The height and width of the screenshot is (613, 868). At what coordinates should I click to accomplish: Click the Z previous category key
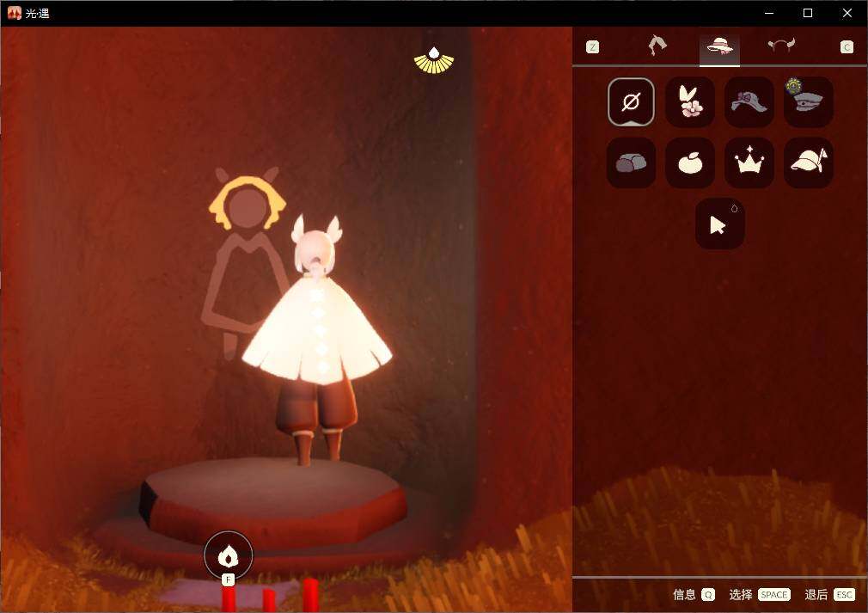[x=592, y=47]
